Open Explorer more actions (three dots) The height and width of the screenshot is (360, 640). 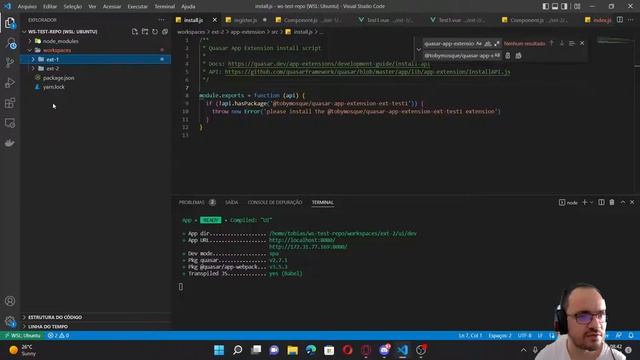(x=162, y=20)
